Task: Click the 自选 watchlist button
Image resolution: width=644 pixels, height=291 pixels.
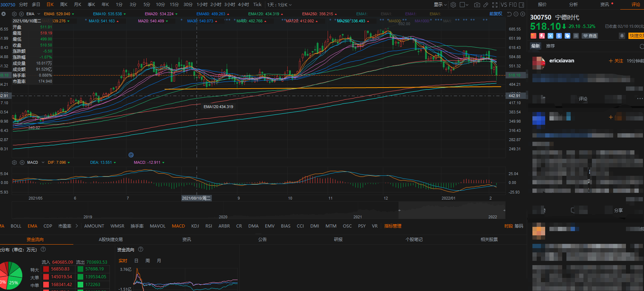Action: (x=590, y=36)
